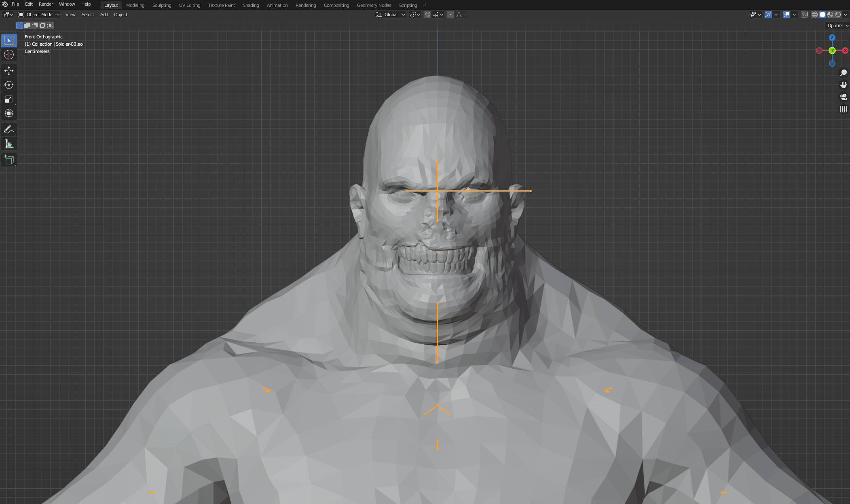Choose the Add Cube tool
The height and width of the screenshot is (504, 850).
9,160
